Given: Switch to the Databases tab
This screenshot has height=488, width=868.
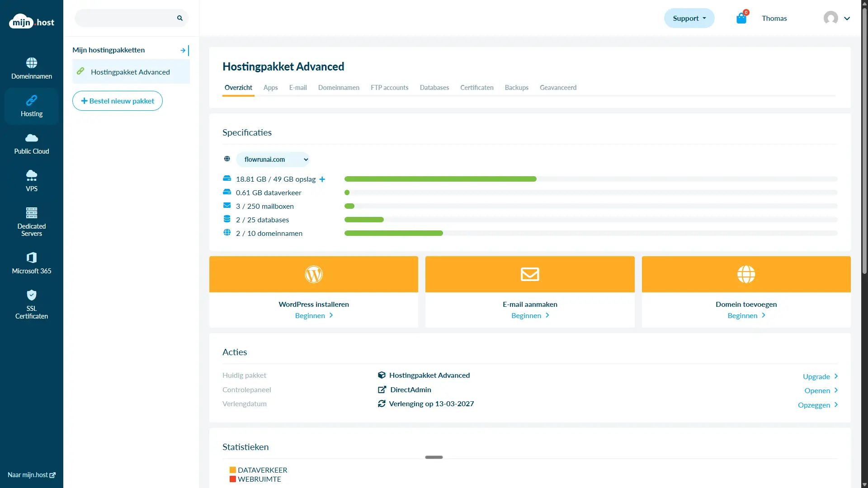Looking at the screenshot, I should (x=434, y=88).
